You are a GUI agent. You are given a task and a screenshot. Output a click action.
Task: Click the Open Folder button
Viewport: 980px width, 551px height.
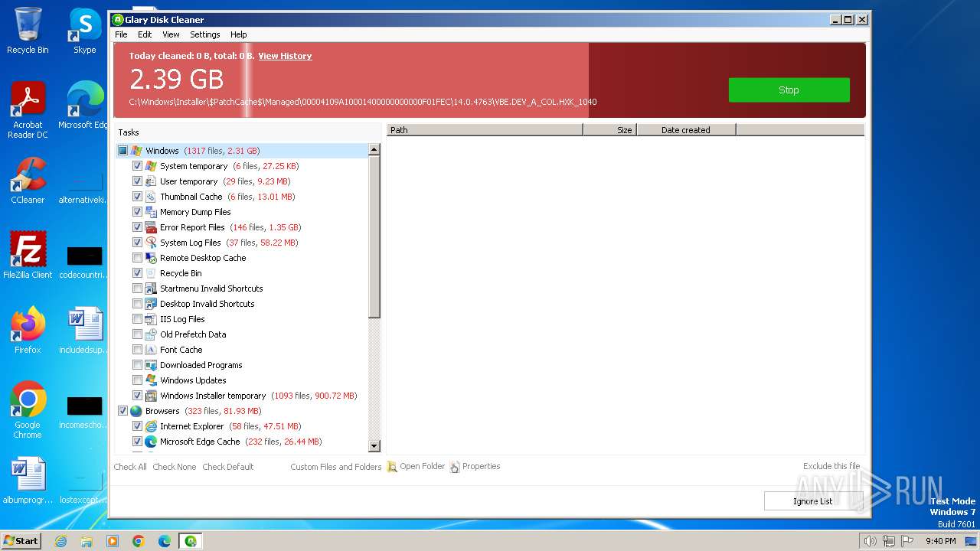point(416,467)
